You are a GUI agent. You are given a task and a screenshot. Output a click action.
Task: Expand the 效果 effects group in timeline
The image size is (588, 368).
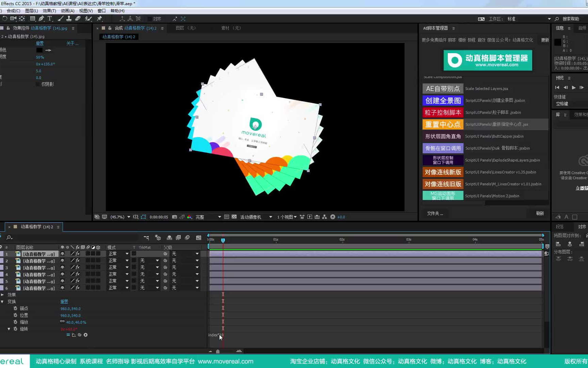click(2, 295)
